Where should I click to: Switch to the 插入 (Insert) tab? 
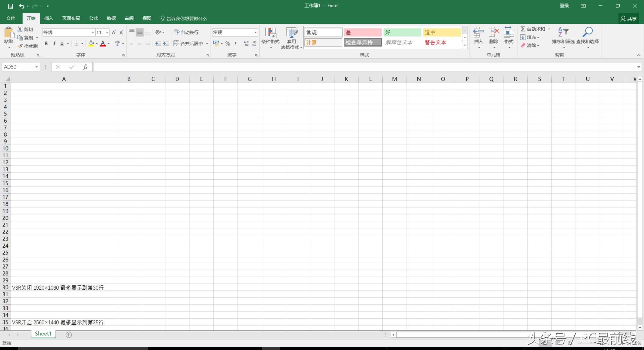[49, 18]
